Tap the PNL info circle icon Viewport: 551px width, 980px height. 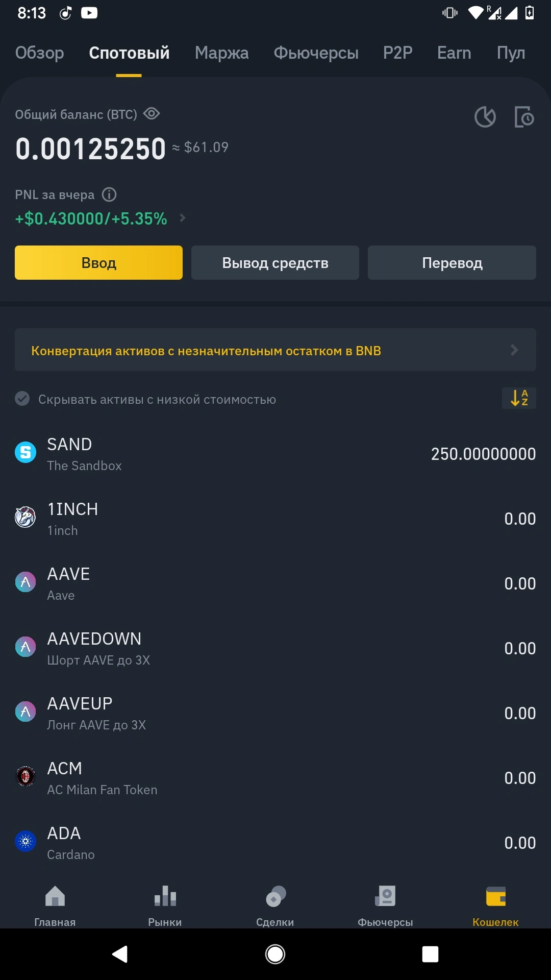(109, 194)
